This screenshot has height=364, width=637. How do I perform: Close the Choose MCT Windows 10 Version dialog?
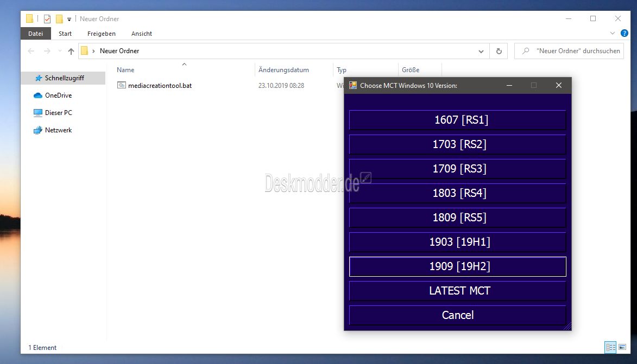[559, 85]
